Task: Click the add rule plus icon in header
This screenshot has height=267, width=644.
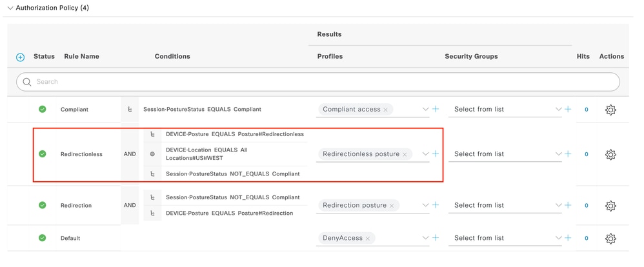Action: click(x=20, y=57)
